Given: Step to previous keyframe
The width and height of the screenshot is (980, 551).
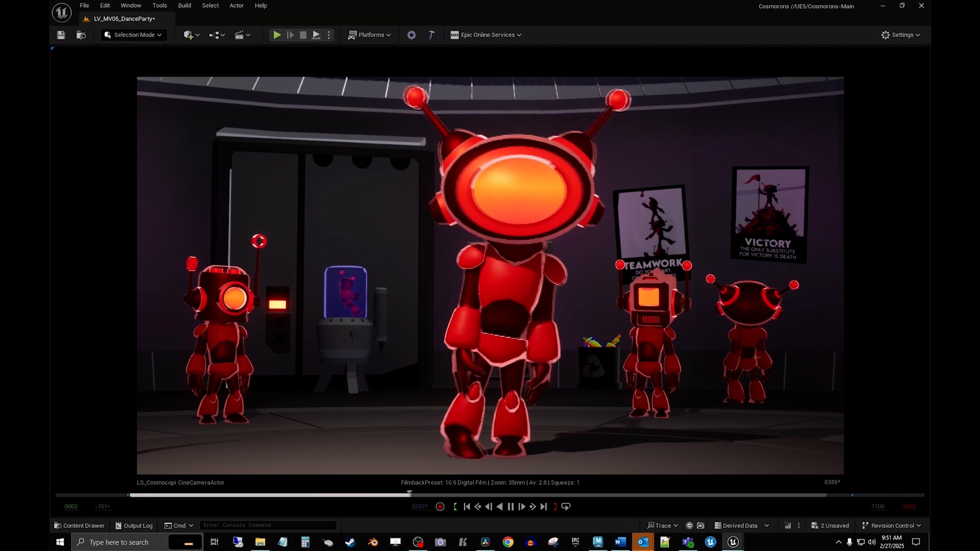Looking at the screenshot, I should pyautogui.click(x=478, y=507).
